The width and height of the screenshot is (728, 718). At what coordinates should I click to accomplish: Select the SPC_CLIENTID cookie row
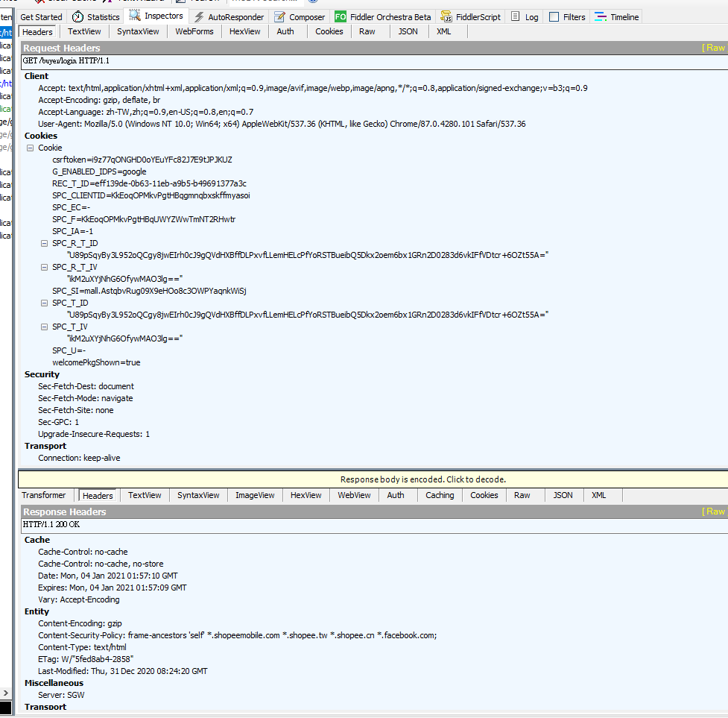(151, 196)
